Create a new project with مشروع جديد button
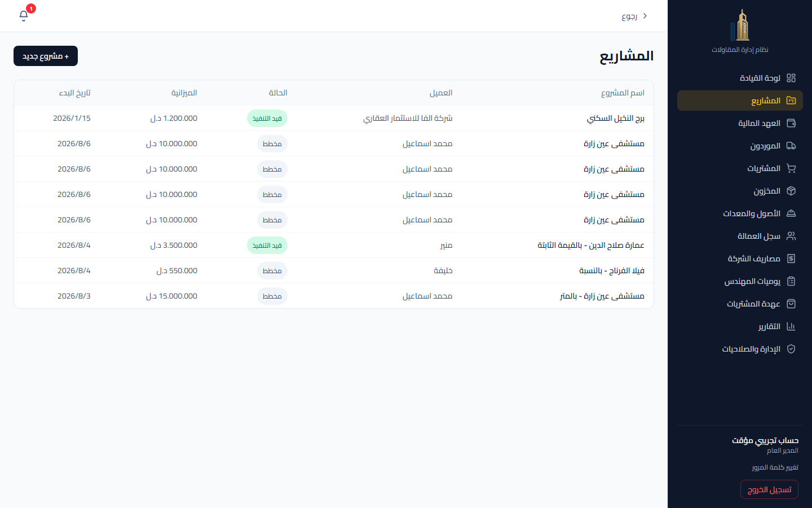 pyautogui.click(x=46, y=56)
